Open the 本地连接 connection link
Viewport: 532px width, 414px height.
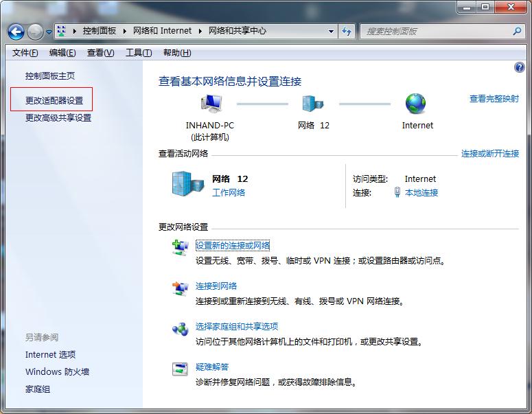[x=421, y=193]
